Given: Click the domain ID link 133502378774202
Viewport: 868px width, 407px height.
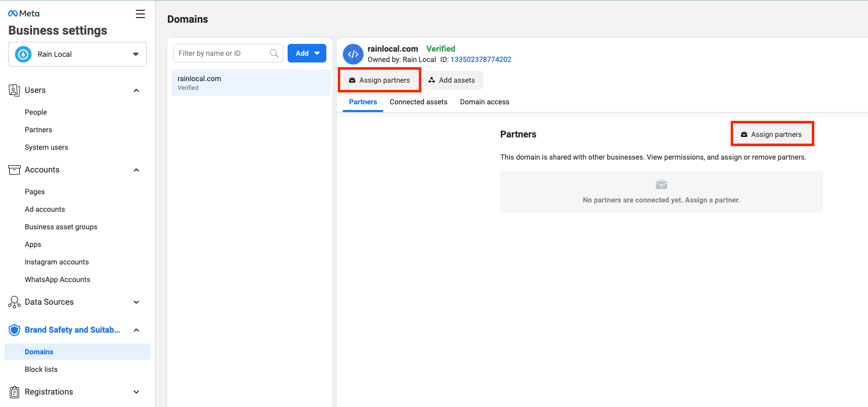Looking at the screenshot, I should (x=481, y=59).
